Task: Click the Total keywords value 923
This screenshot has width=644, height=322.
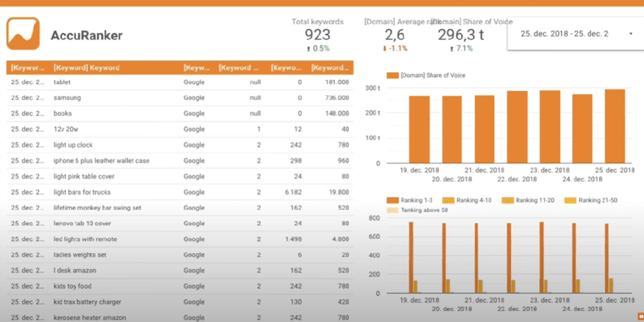Action: (x=318, y=35)
